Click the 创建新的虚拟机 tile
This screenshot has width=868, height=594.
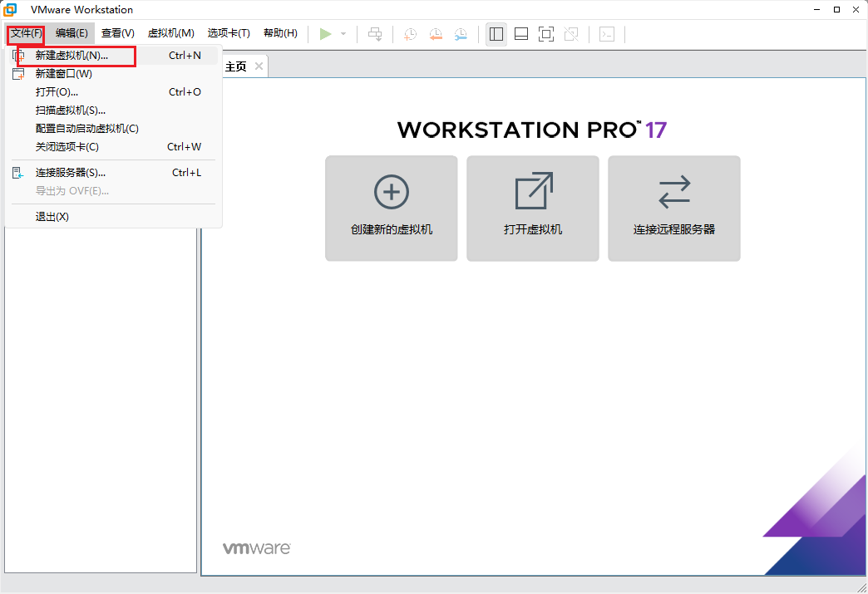(392, 209)
